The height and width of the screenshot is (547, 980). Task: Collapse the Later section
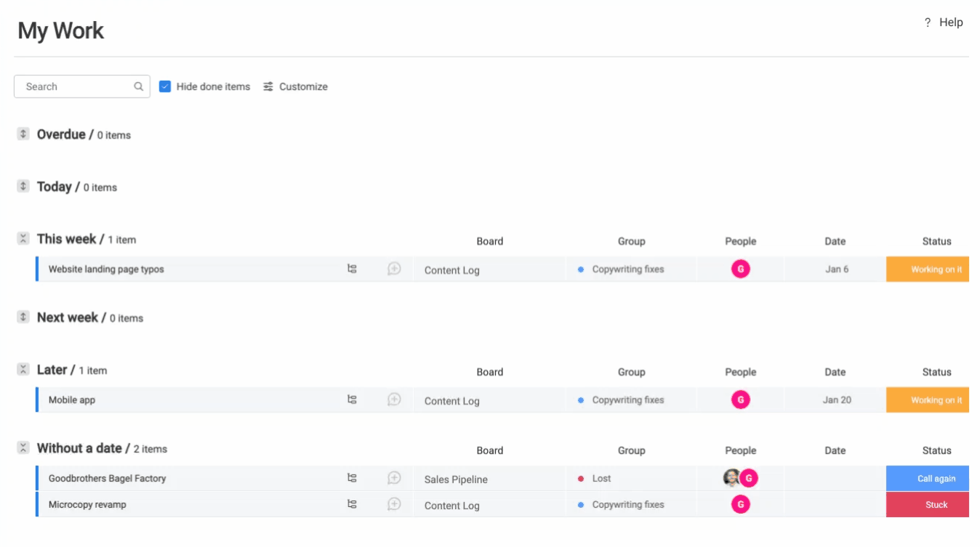pos(23,370)
